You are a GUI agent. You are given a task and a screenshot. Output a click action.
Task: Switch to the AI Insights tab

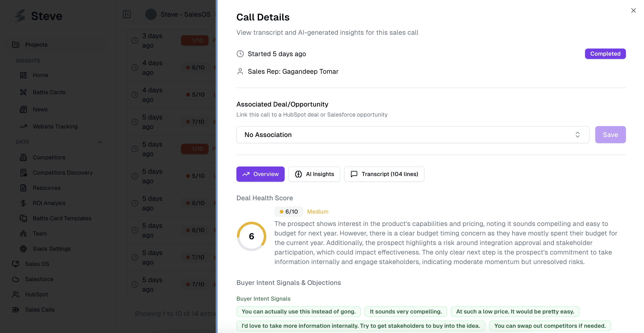314,174
